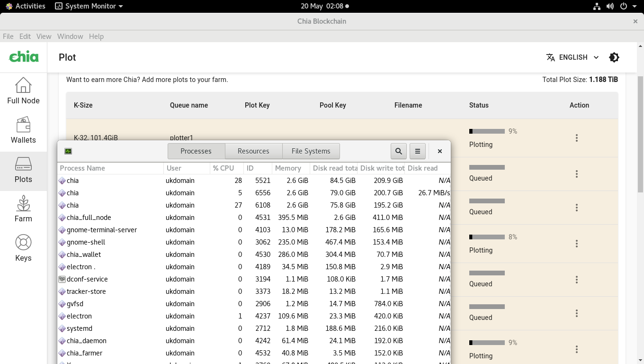This screenshot has height=364, width=644.
Task: Open the File menu
Action: coord(8,36)
